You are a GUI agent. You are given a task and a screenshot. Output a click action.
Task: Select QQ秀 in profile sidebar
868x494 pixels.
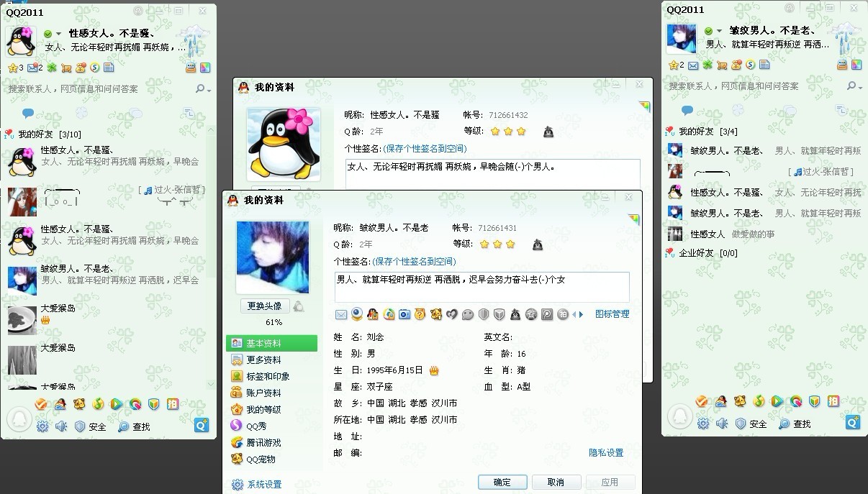pos(272,426)
